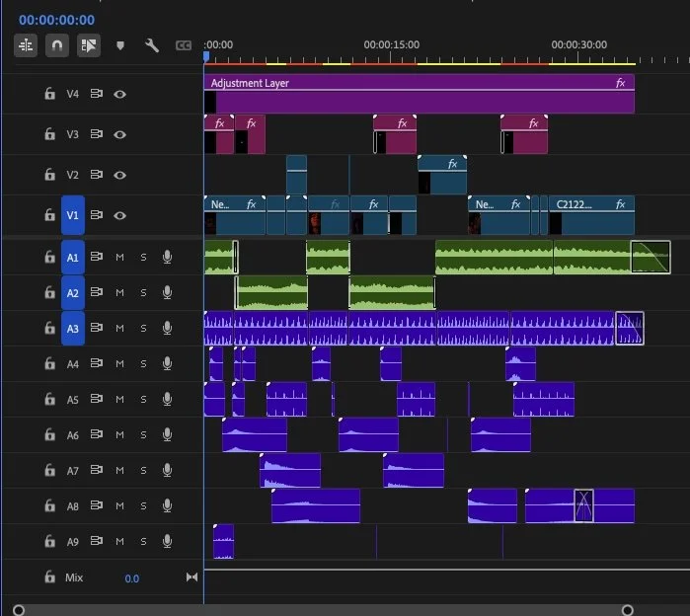Toggle sync lock on track V1
The height and width of the screenshot is (616, 690).
pos(97,215)
